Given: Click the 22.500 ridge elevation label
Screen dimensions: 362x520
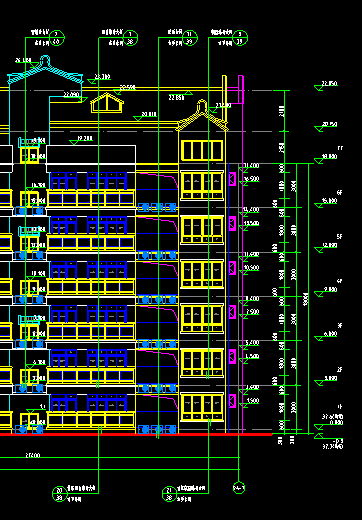Looking at the screenshot, I should [x=127, y=88].
